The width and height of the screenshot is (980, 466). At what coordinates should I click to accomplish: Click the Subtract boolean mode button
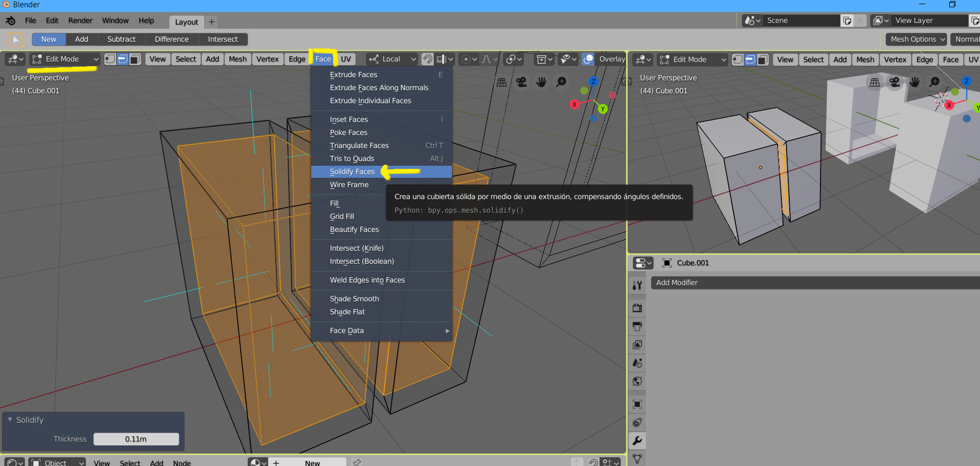(x=121, y=39)
